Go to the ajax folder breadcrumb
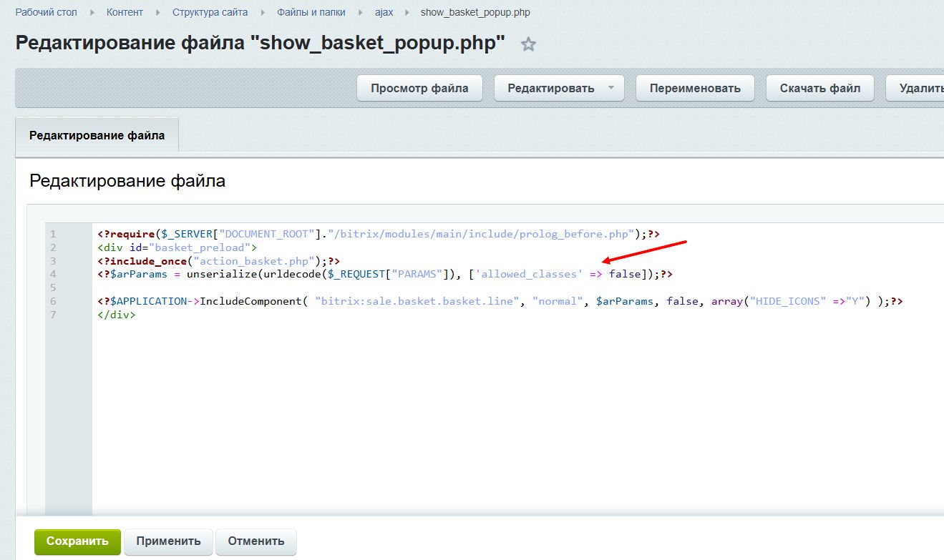 pyautogui.click(x=384, y=12)
